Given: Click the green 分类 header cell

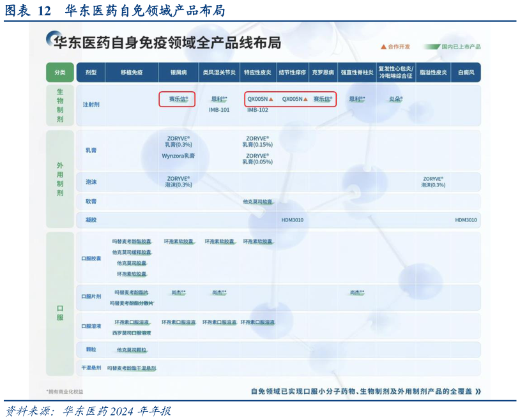Looking at the screenshot, I should [59, 72].
